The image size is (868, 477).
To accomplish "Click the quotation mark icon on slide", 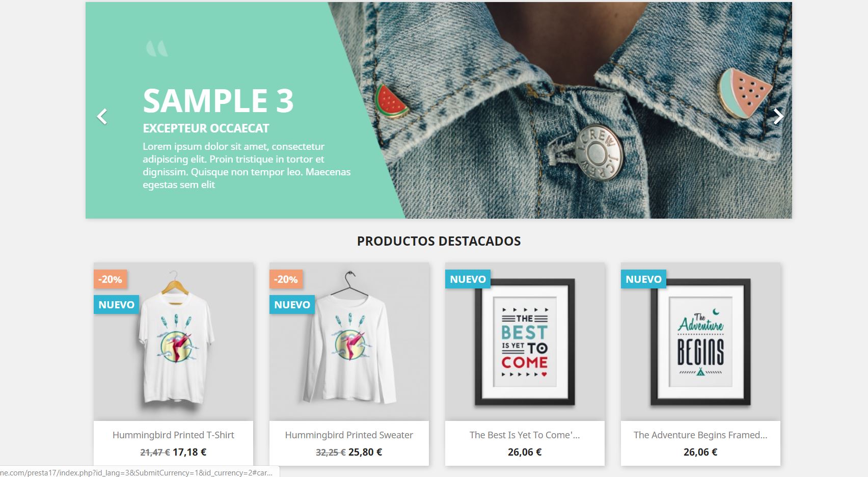I will 157,48.
